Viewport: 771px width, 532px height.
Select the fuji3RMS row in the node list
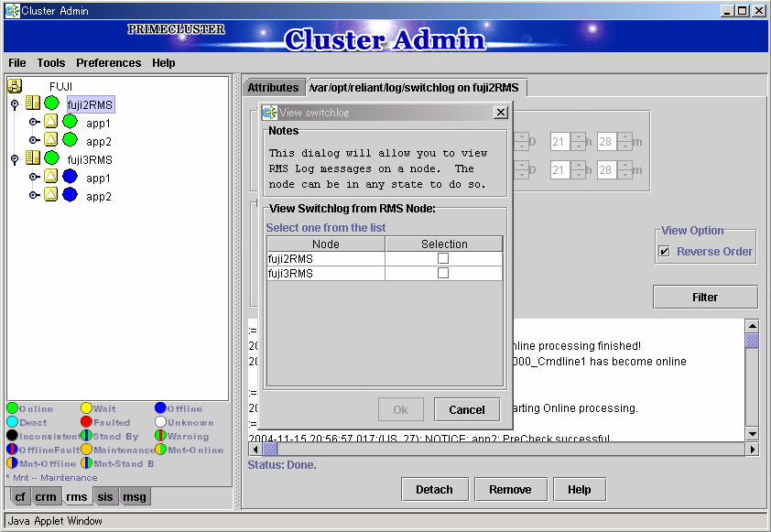[385, 274]
